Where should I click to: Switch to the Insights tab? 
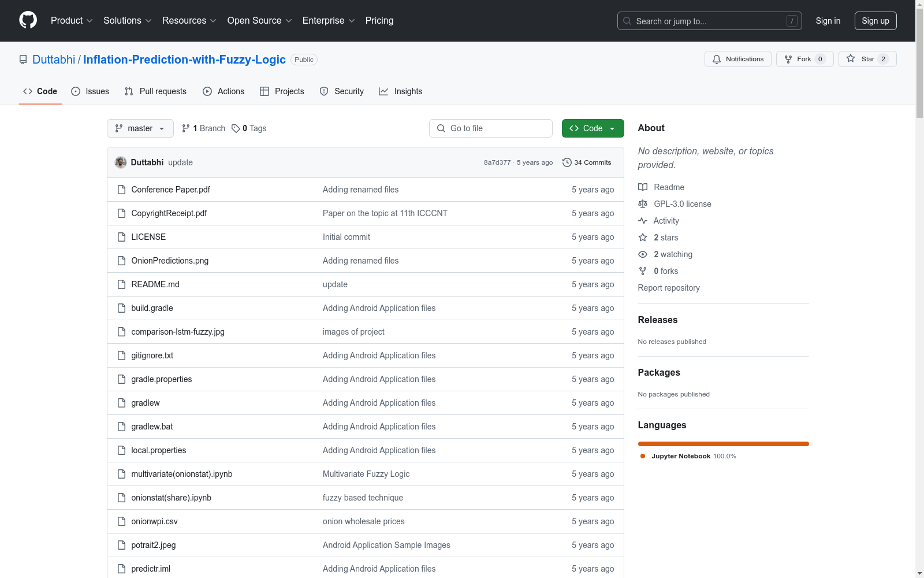[401, 91]
